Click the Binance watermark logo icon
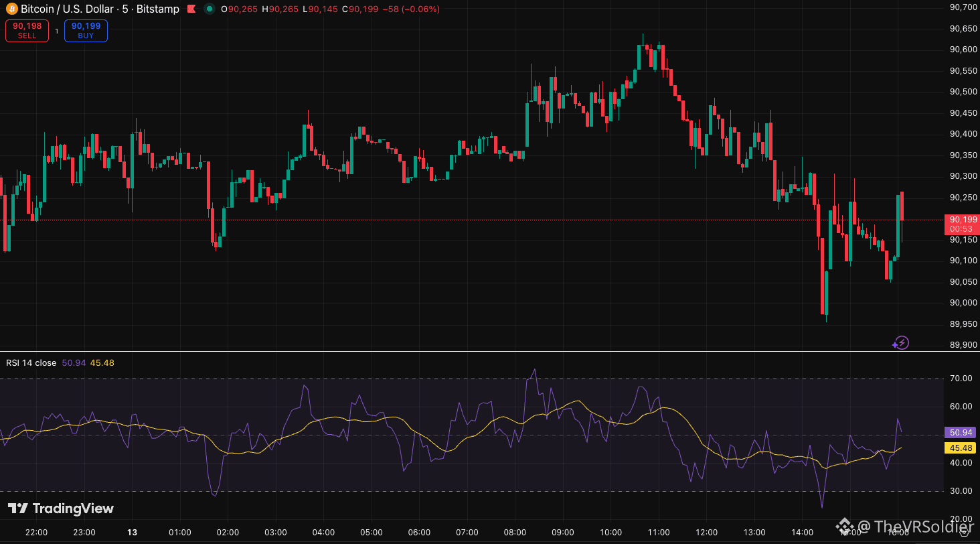This screenshot has width=980, height=544. point(844,527)
